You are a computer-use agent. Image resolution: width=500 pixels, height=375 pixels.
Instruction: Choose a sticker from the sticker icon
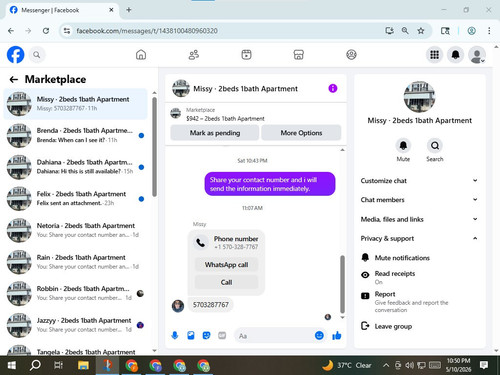[206, 335]
